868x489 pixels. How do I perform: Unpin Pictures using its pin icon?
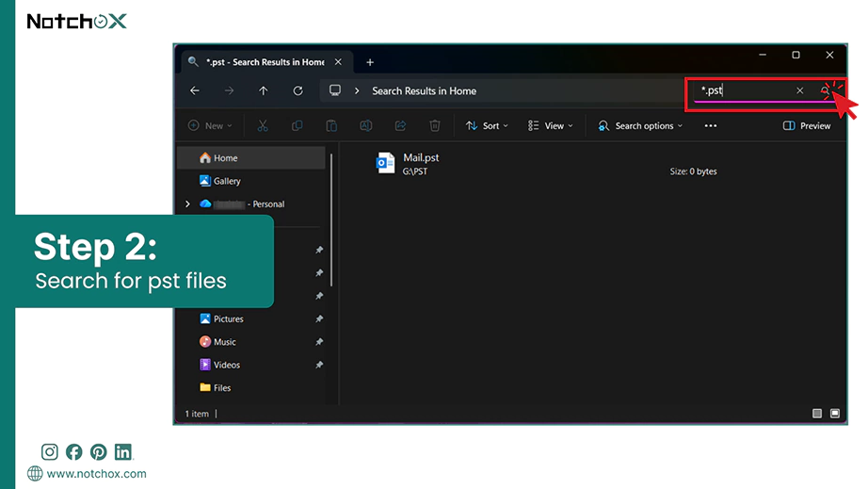tap(319, 319)
